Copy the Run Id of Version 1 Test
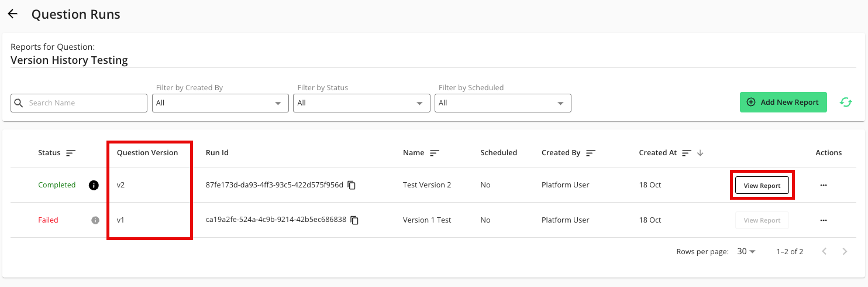868x287 pixels. 354,220
